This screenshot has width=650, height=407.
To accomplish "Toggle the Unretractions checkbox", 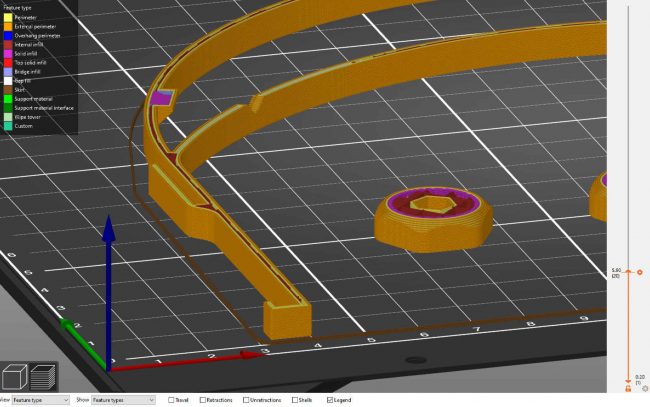I will pos(245,400).
